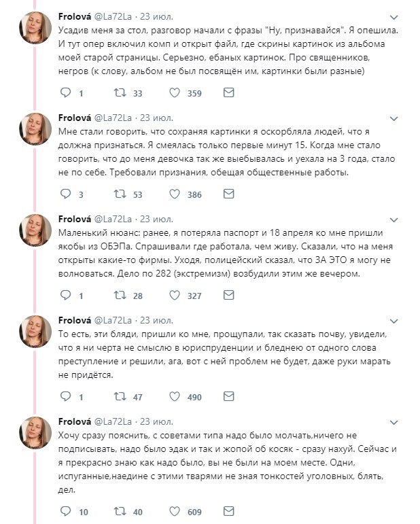Reply to the tweet with 490 likes
420x524 pixels.
pyautogui.click(x=66, y=397)
